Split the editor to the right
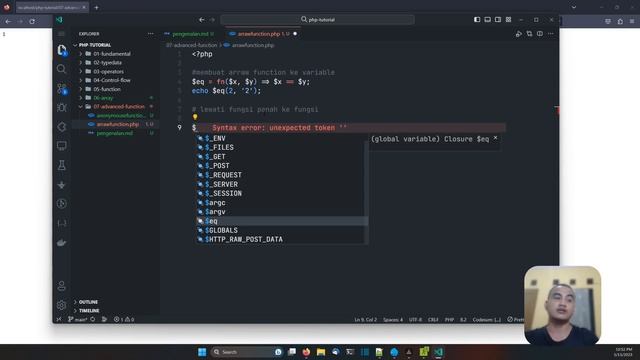The image size is (640, 360). click(x=540, y=34)
